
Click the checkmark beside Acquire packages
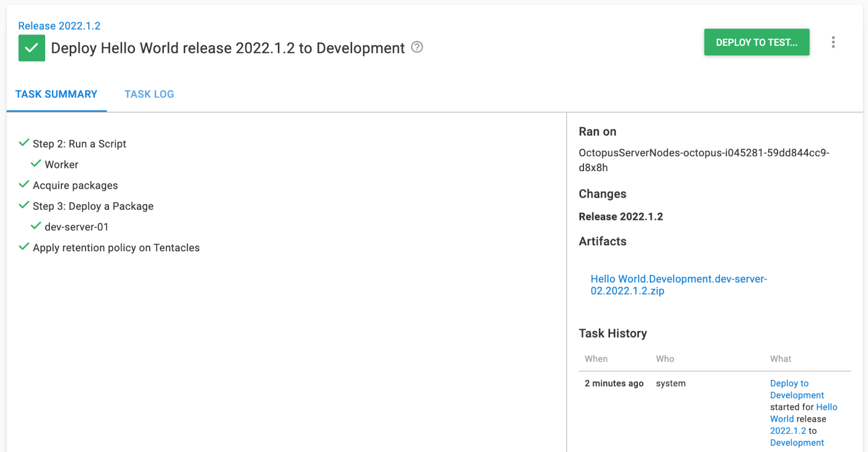[x=24, y=184]
